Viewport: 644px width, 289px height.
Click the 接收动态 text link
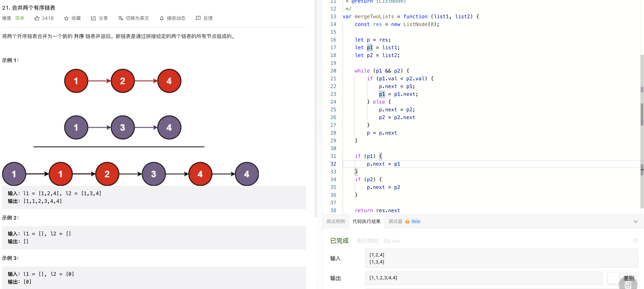176,18
